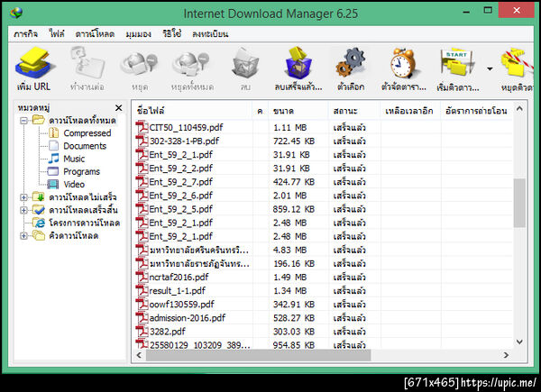
Task: Click the file list scroll-down arrow
Action: coord(519,342)
